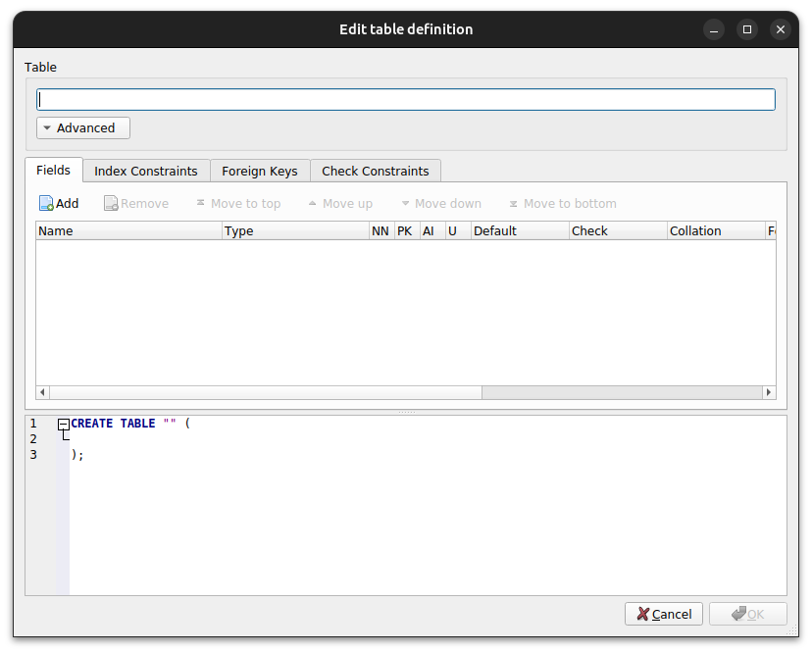Click the Collation column header
This screenshot has height=653, width=812.
coord(714,231)
